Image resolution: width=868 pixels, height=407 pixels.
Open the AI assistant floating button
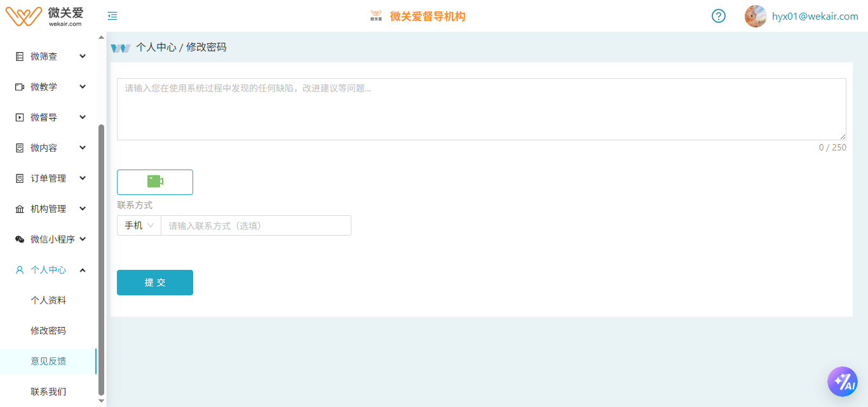click(842, 382)
